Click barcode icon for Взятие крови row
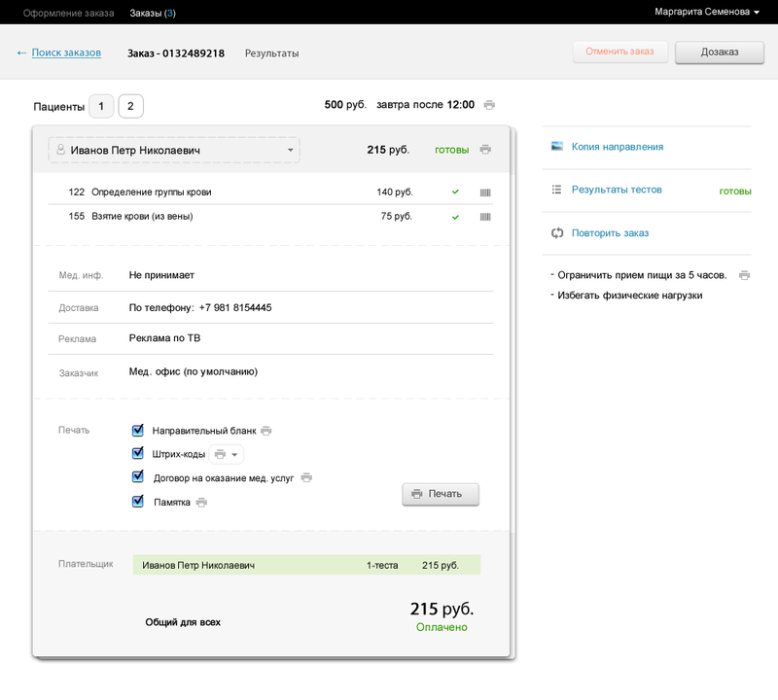 [x=485, y=217]
